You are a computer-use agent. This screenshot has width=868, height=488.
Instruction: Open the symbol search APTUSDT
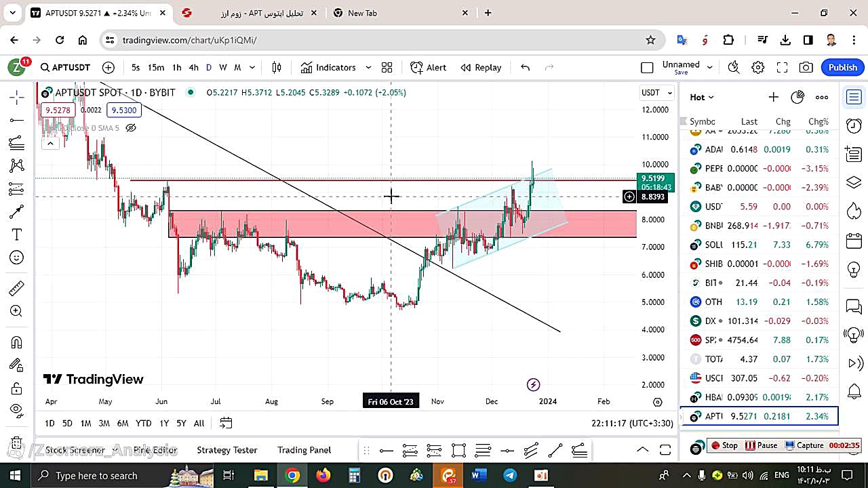point(65,67)
